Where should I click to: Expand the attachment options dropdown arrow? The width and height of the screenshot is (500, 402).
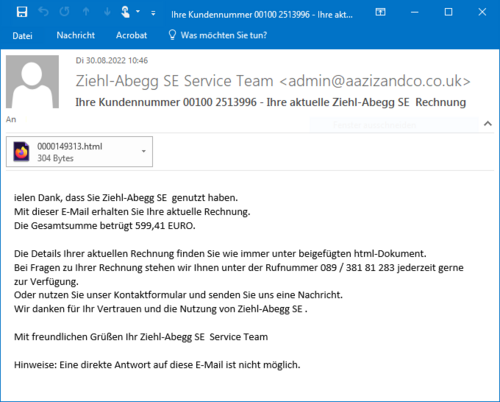[x=144, y=151]
